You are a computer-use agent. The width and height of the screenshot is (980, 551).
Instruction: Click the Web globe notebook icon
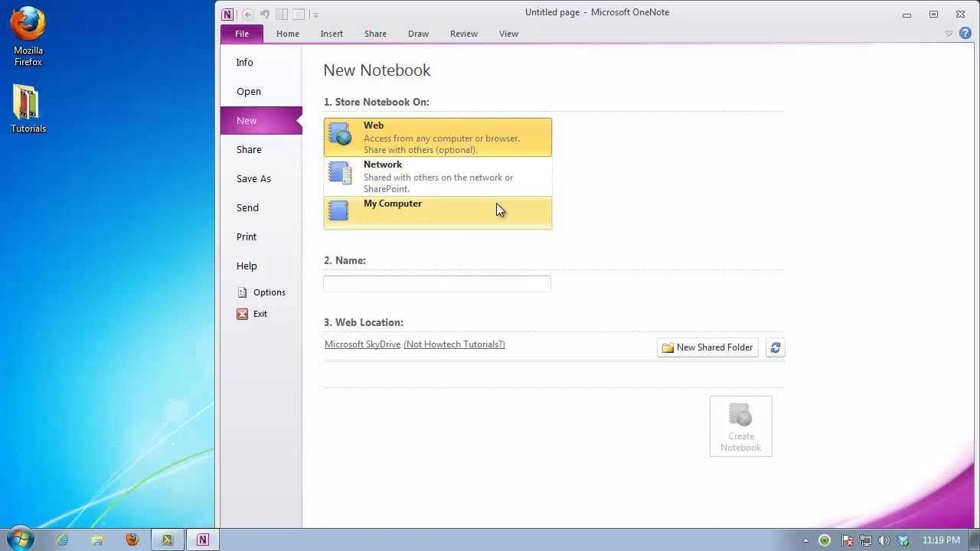click(340, 133)
